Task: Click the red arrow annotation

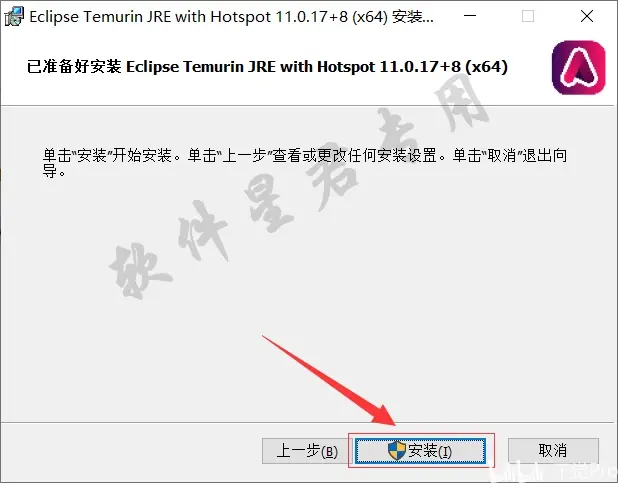Action: (x=329, y=381)
